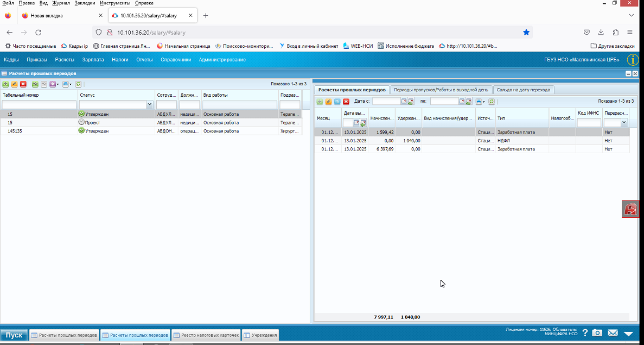644x345 pixels.
Task: Switch to 'Сальдо на дату перехода' tab
Action: click(523, 90)
